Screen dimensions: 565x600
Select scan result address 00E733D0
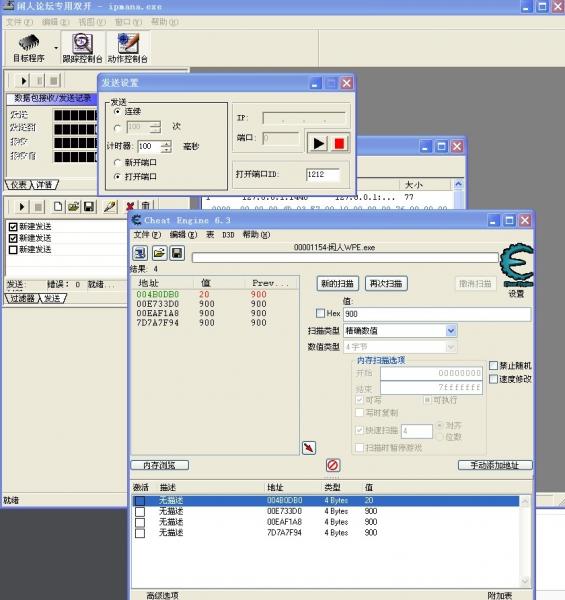pyautogui.click(x=158, y=304)
